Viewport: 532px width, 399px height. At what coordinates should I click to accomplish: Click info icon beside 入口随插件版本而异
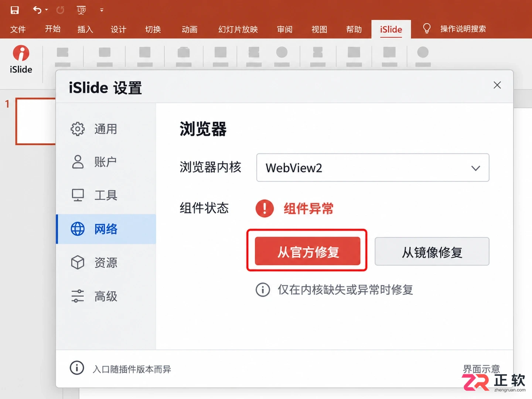click(x=77, y=368)
